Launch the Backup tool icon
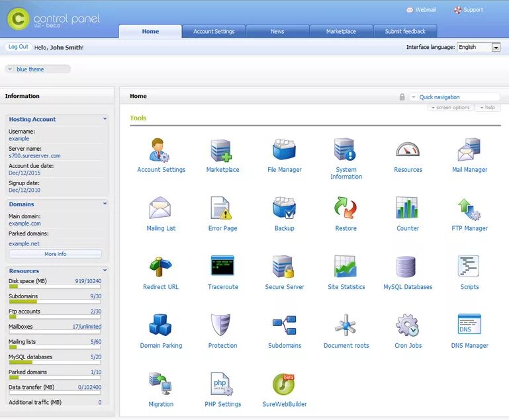This screenshot has height=420, width=509. coord(284,208)
